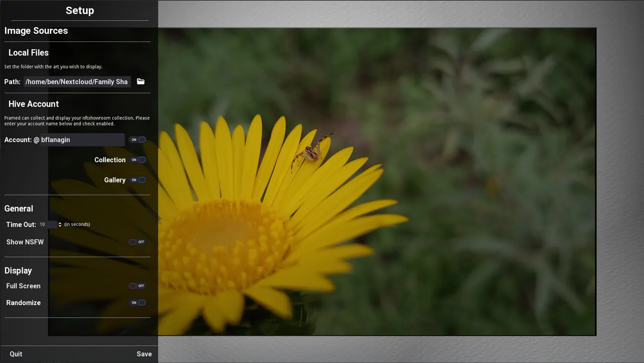Image resolution: width=644 pixels, height=363 pixels.
Task: Save the setup settings
Action: tap(144, 354)
